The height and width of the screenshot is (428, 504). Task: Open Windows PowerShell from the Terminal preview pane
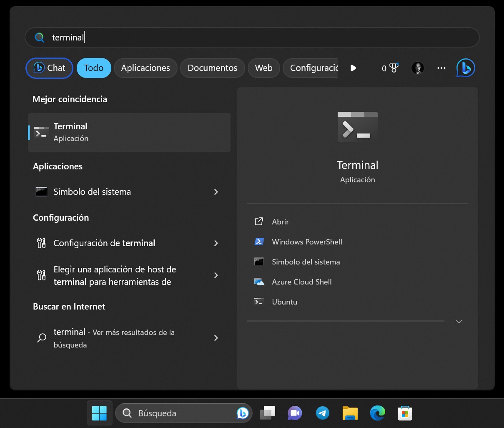(307, 242)
